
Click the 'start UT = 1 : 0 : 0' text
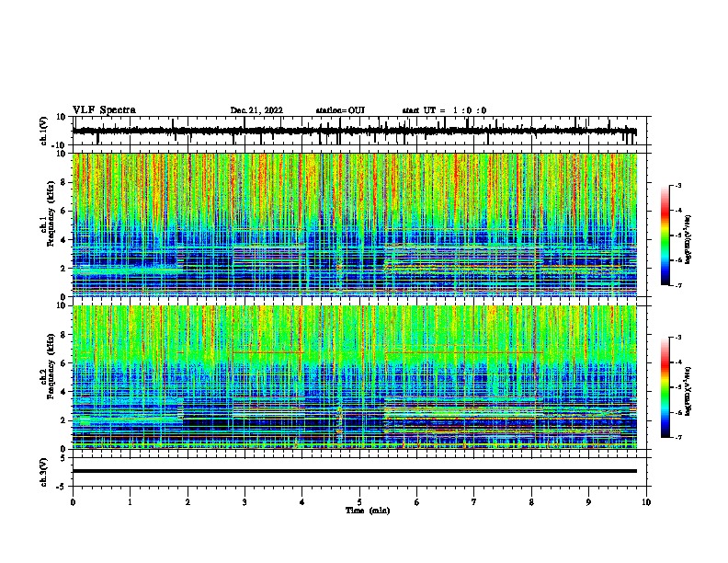[x=444, y=110]
